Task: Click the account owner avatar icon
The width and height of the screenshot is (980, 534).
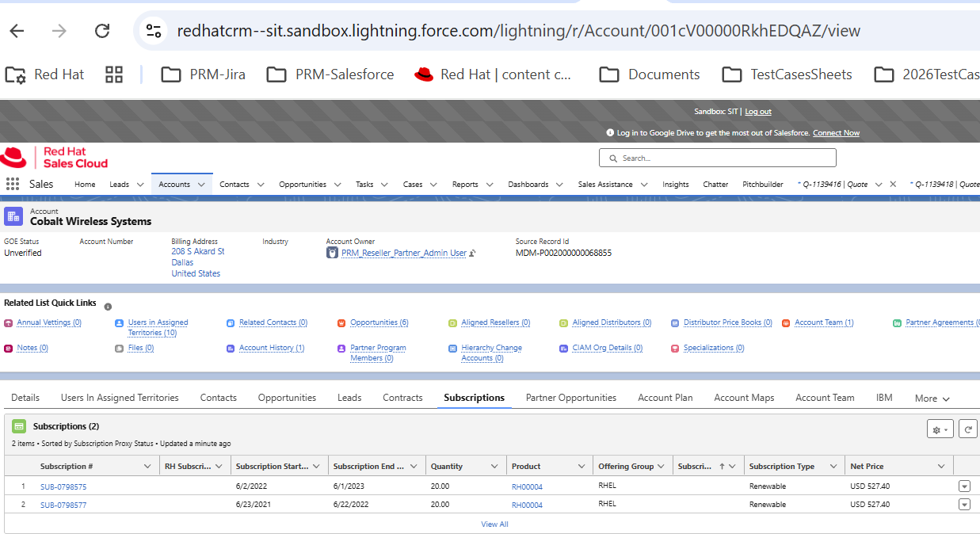Action: click(x=333, y=253)
